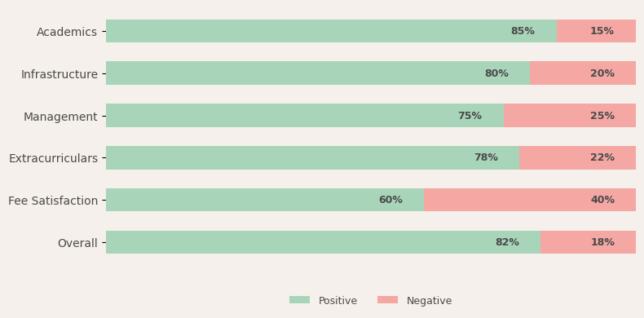This screenshot has width=644, height=318.
Task: Select the Overall 18% negative segment
Action: [588, 242]
